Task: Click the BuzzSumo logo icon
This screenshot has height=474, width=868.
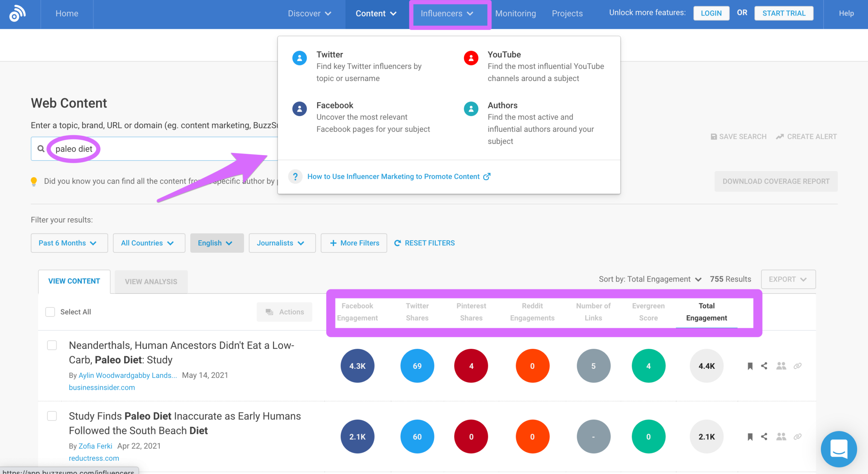Action: pyautogui.click(x=18, y=14)
